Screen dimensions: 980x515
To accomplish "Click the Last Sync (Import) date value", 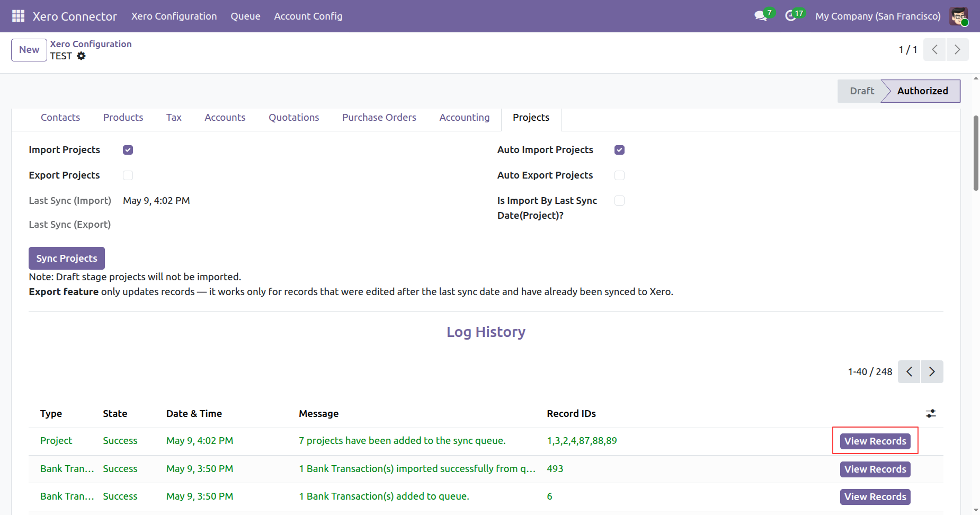I will pos(156,201).
